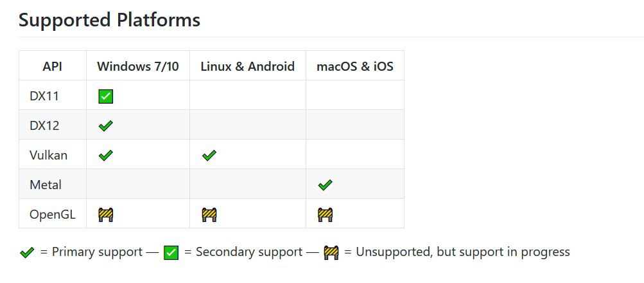Click the OpenGL Windows construction barrier icon
The image size is (644, 283).
106,215
